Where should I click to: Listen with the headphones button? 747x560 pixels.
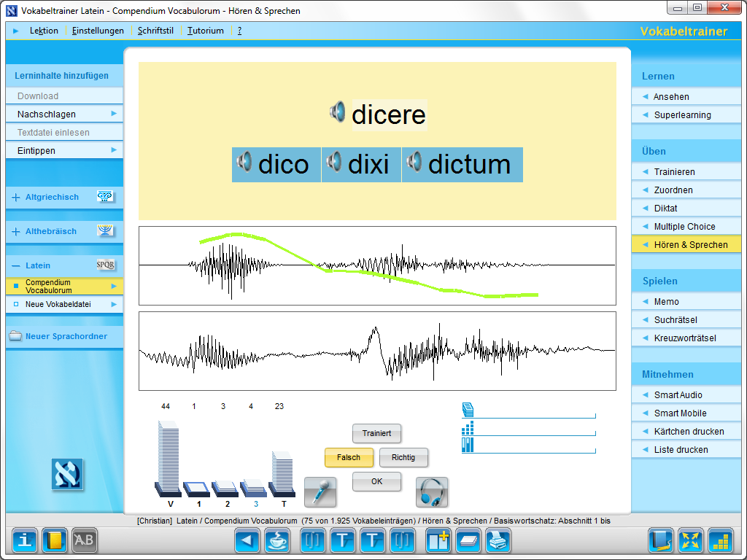[x=432, y=492]
